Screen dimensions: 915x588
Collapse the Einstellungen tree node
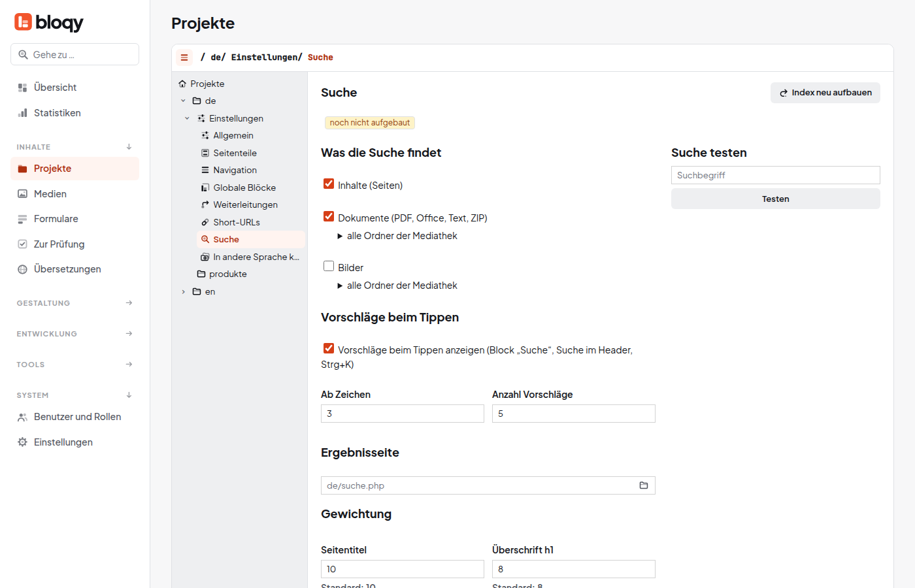[187, 118]
